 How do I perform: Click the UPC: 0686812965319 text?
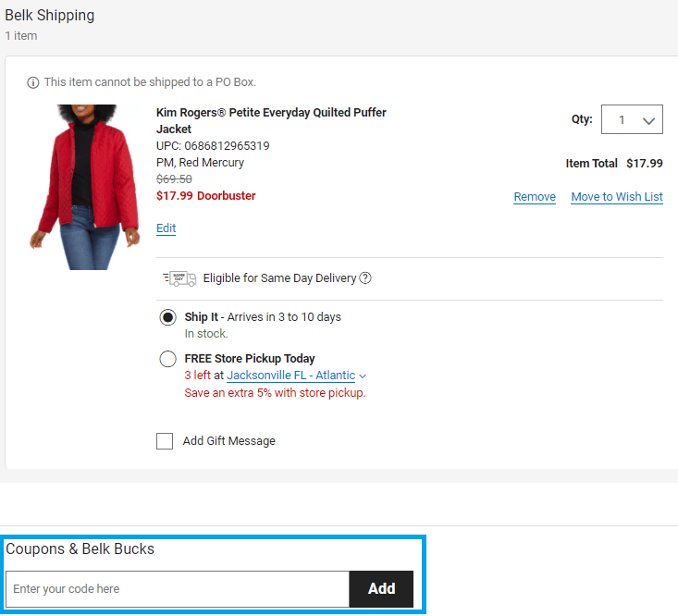213,146
